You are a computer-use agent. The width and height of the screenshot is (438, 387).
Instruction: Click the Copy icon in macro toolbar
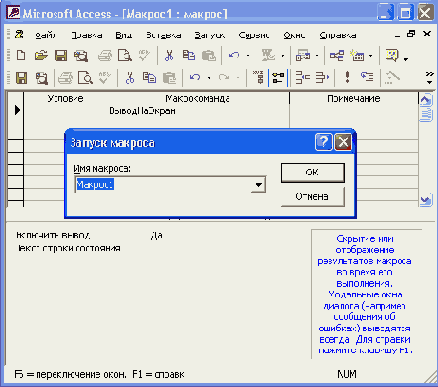(x=149, y=78)
